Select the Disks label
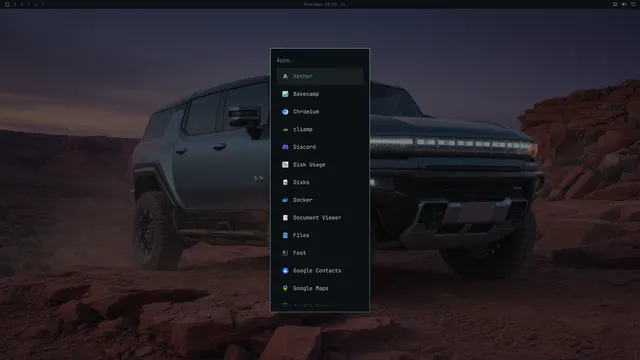This screenshot has width=640, height=360. (x=301, y=182)
